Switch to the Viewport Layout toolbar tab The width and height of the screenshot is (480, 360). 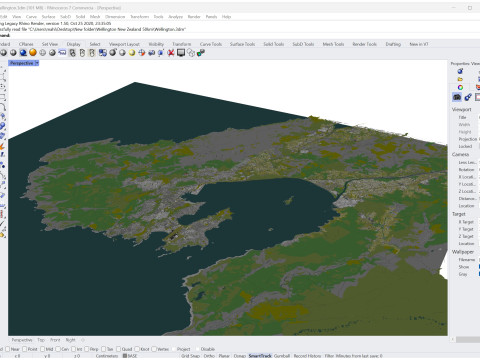click(x=124, y=44)
